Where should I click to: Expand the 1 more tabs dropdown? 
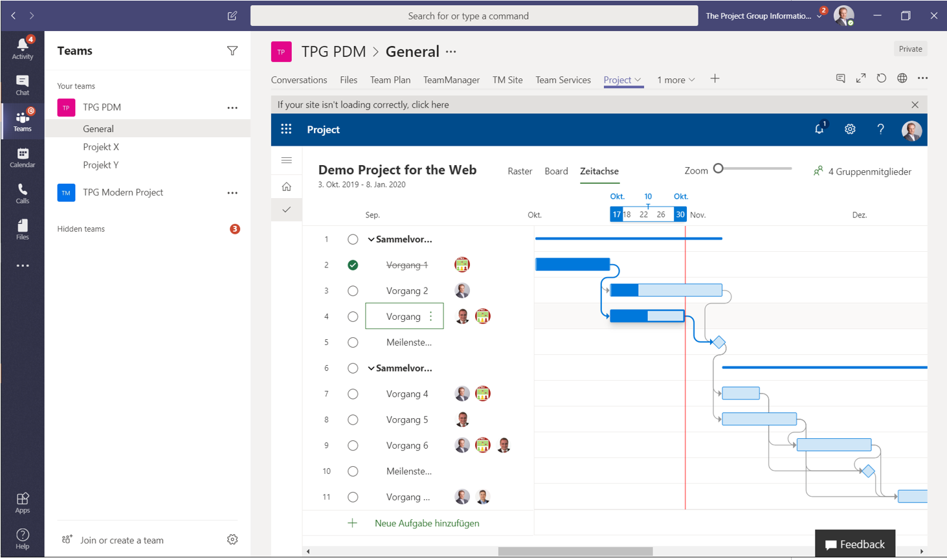[x=675, y=79]
